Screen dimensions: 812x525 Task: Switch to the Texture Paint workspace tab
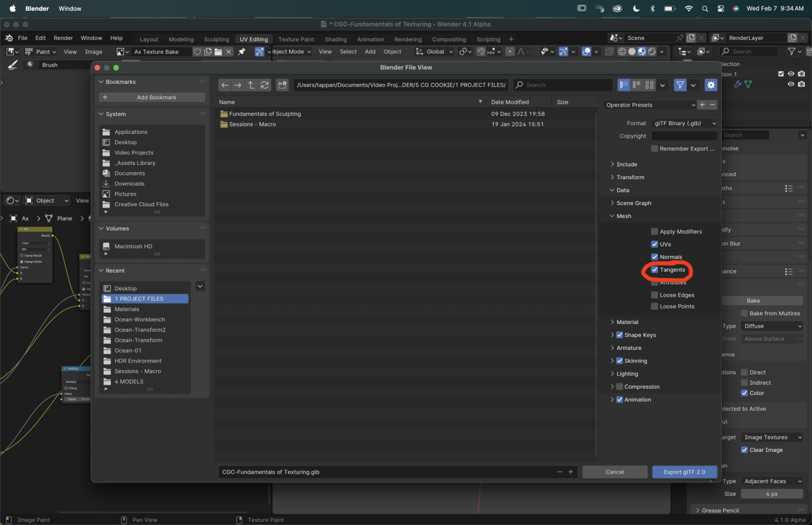click(296, 39)
